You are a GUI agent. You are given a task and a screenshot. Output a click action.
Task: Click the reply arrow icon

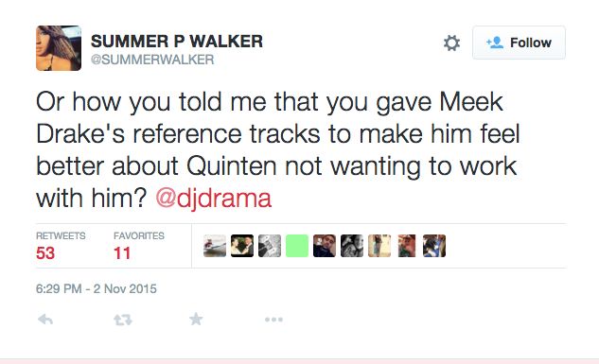click(45, 320)
